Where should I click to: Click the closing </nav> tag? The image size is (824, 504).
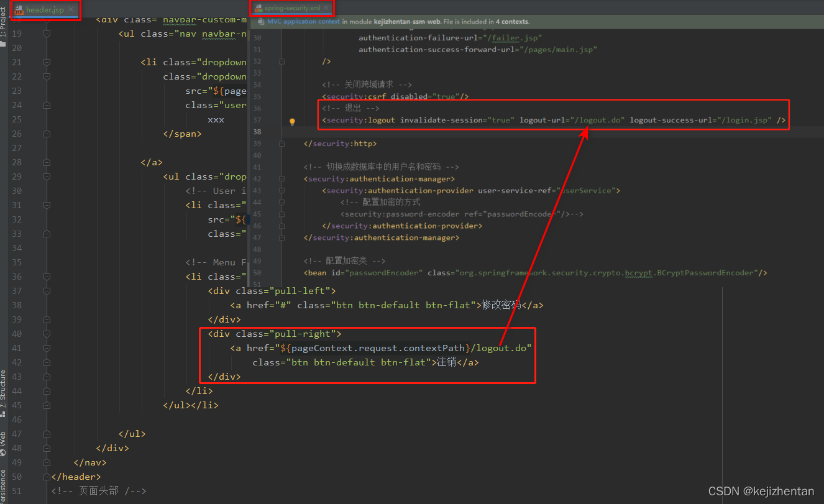[90, 462]
